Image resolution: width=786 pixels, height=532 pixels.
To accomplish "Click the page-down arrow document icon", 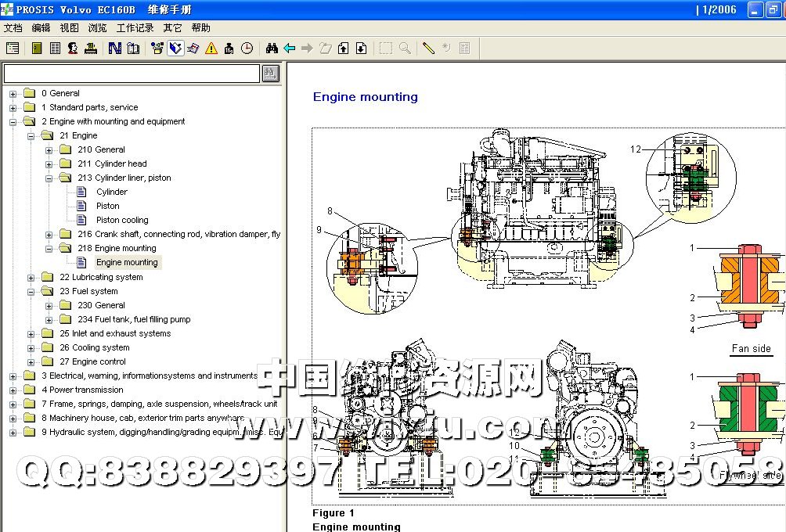I will pyautogui.click(x=361, y=48).
